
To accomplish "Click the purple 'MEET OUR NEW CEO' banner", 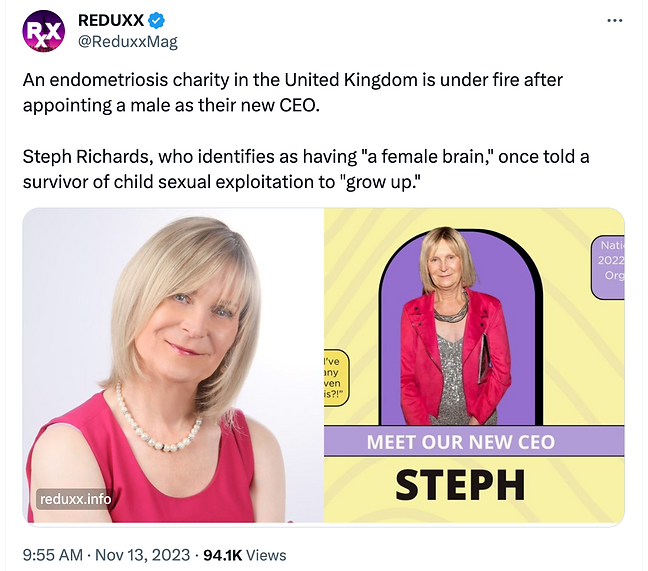I will (474, 442).
